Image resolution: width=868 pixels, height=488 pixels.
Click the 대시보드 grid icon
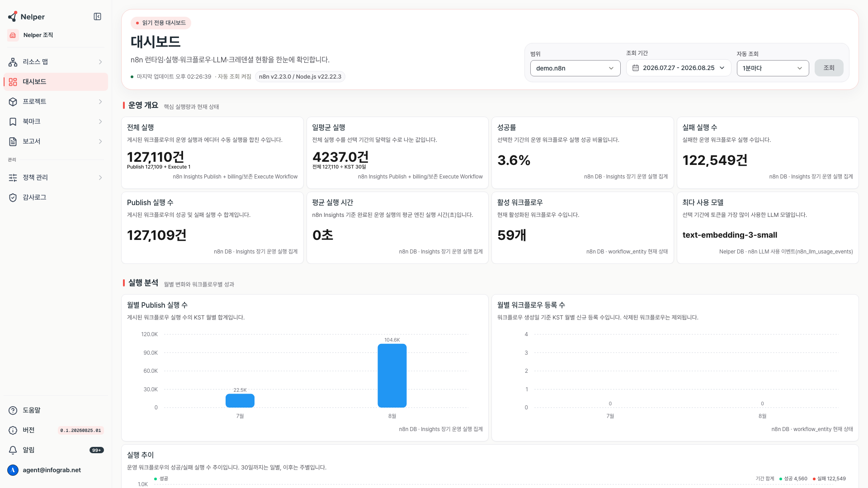click(x=13, y=82)
